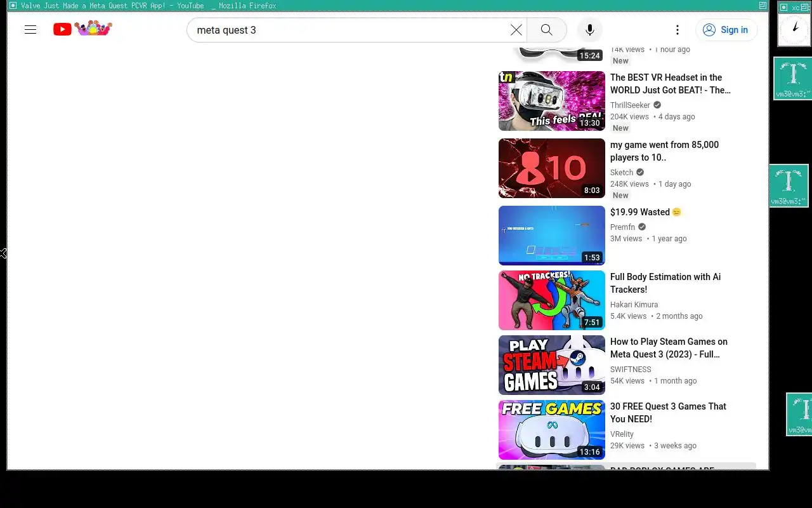812x508 pixels.
Task: Click 54K views text under SWIFTNESS
Action: [627, 381]
